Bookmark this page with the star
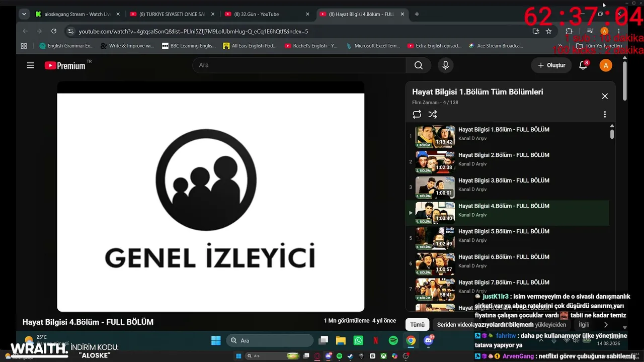644x362 pixels. tap(548, 31)
